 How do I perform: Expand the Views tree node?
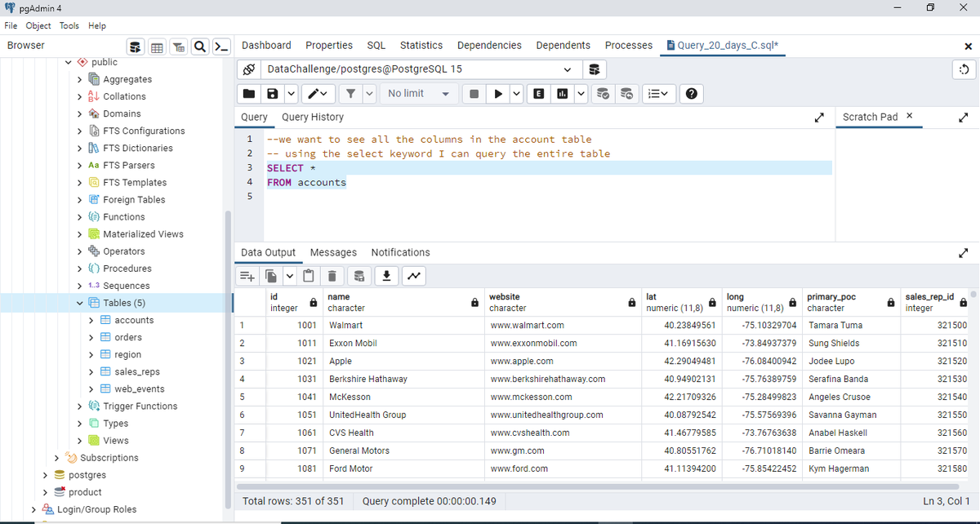pyautogui.click(x=79, y=441)
